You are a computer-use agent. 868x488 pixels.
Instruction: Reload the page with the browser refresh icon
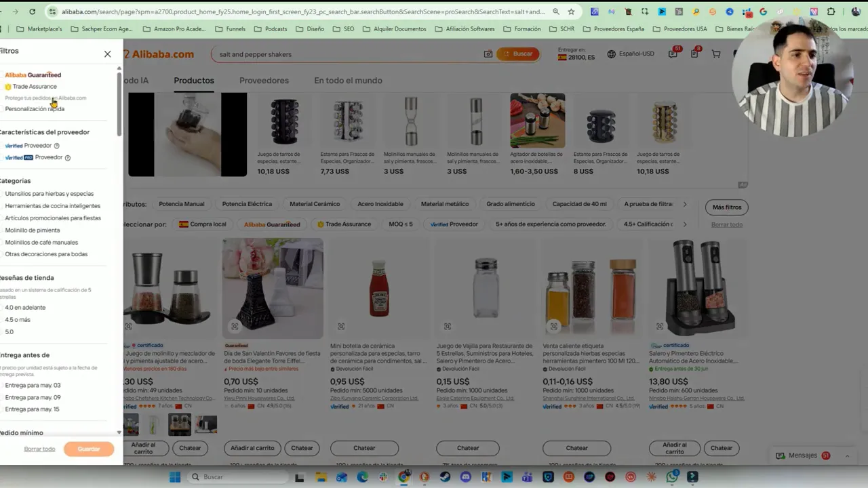(32, 12)
